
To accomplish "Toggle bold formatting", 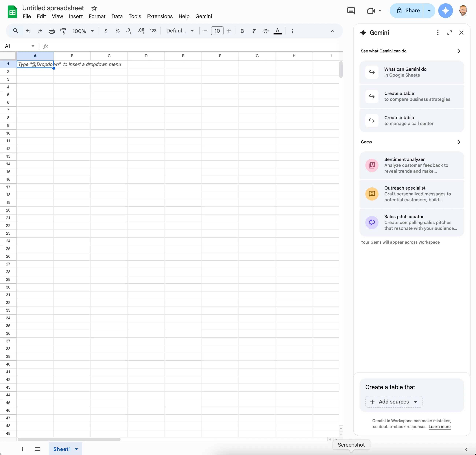I will coord(242,31).
